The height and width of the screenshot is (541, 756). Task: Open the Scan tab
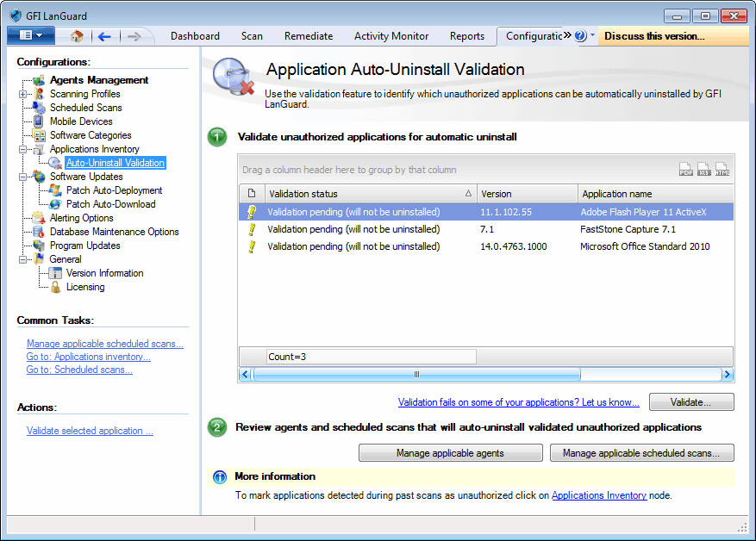point(252,36)
